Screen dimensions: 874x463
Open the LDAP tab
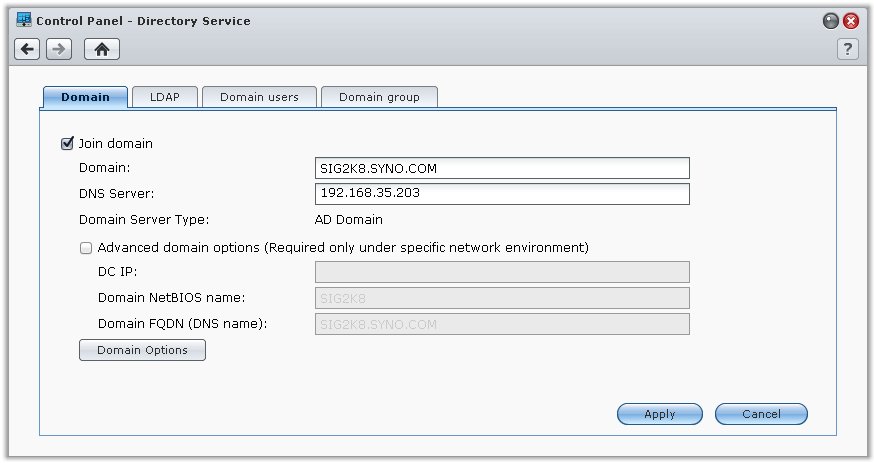(x=164, y=97)
